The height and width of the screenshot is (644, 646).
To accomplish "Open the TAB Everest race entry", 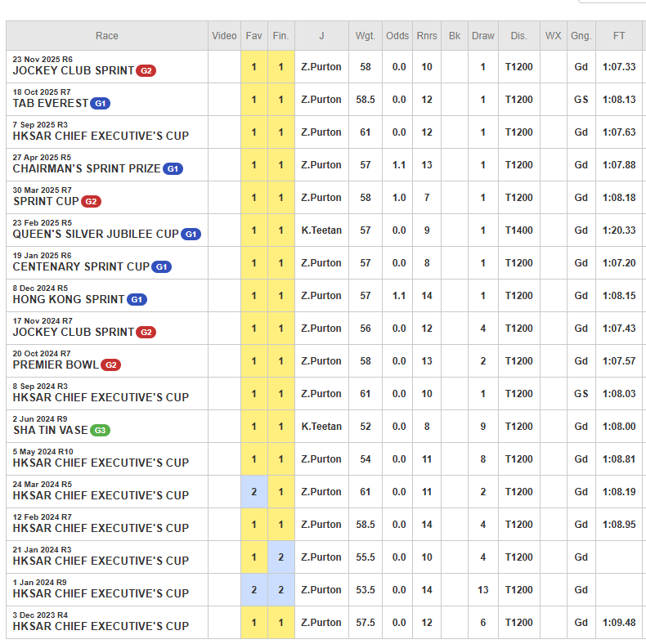I will tap(50, 103).
